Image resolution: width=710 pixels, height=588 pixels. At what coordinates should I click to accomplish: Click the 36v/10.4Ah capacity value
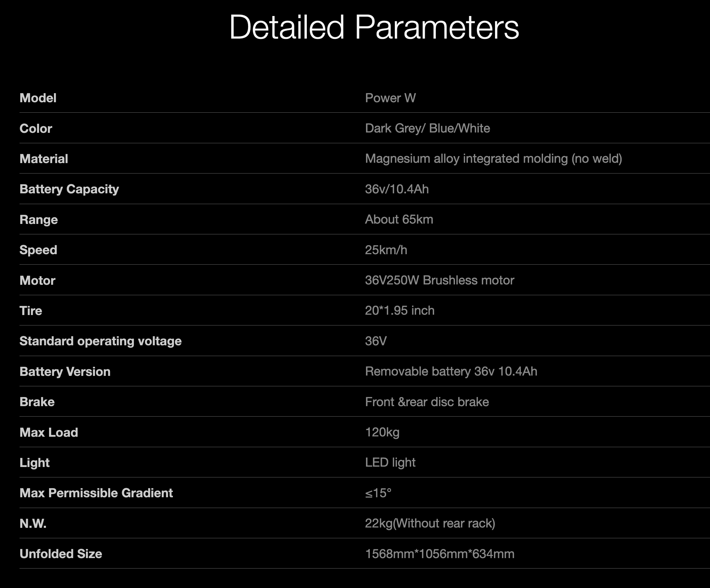point(397,189)
